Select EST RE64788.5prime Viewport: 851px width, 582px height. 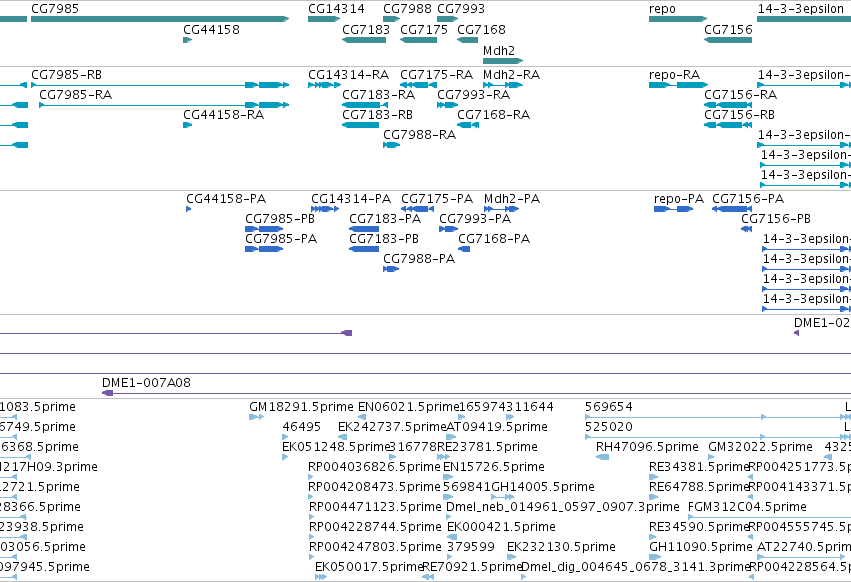(653, 497)
